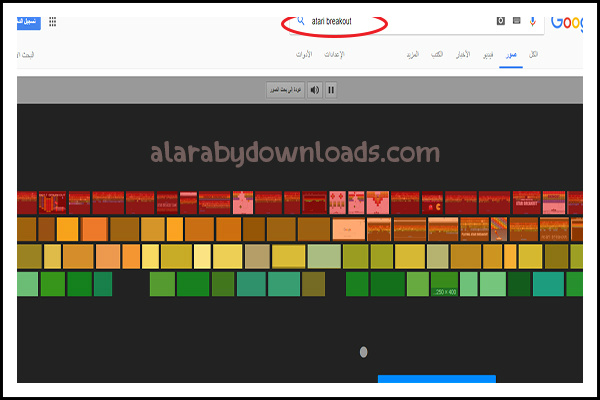This screenshot has height=400, width=600.
Task: Open search by image camera icon
Action: pyautogui.click(x=501, y=21)
